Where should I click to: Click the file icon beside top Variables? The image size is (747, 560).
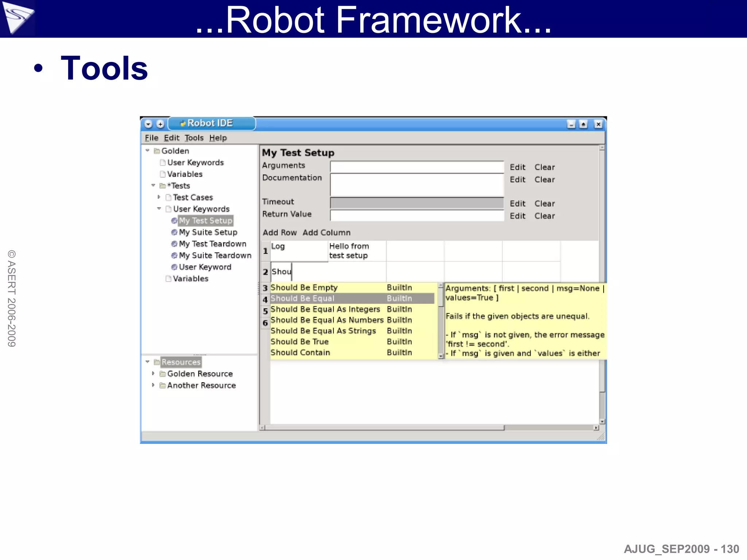click(x=163, y=174)
